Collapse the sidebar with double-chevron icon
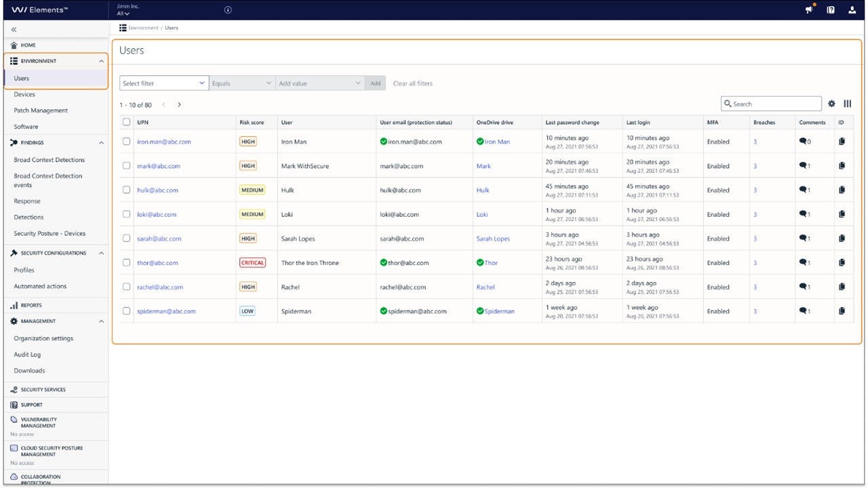Viewport: 868px width, 488px height. [x=14, y=30]
